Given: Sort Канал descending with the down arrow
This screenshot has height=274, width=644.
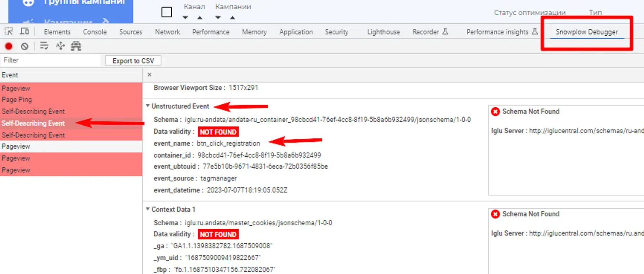Looking at the screenshot, I should (x=185, y=18).
